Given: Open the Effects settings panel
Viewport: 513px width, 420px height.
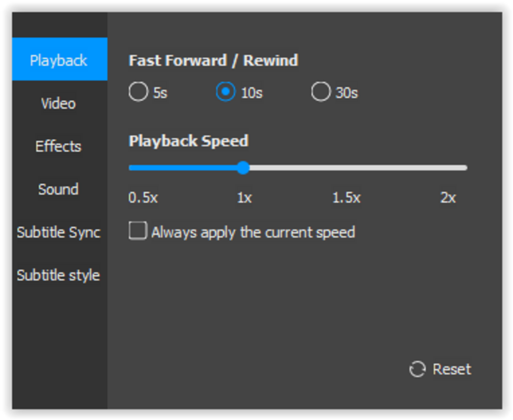Looking at the screenshot, I should pos(58,146).
